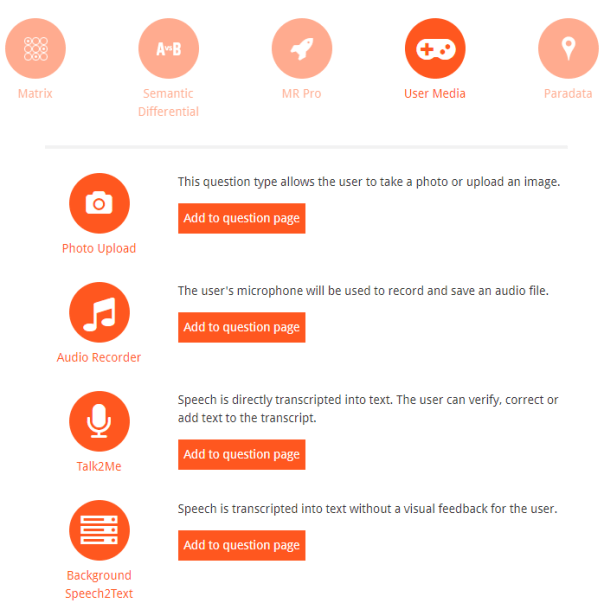Select the Talk2Me microphone icon
The width and height of the screenshot is (604, 603).
[x=99, y=422]
